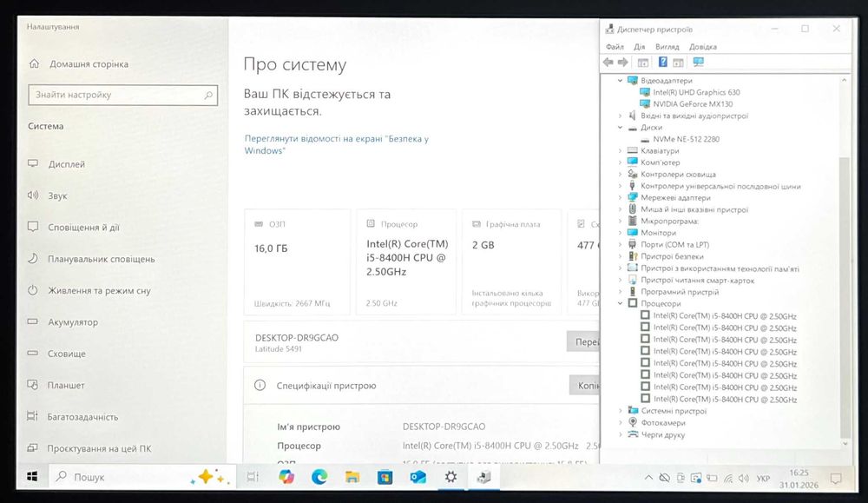This screenshot has width=868, height=503.
Task: Open Microsoft Store from the taskbar
Action: point(385,476)
